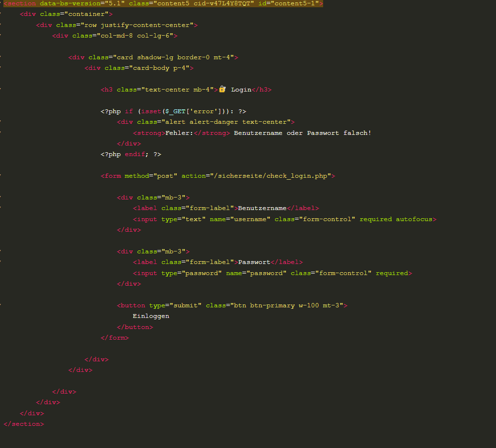Click the type="password" attribute
The image size is (496, 448).
tap(192, 273)
